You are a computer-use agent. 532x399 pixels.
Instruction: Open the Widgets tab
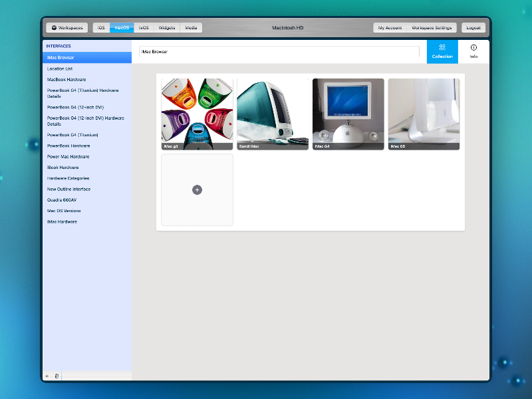pyautogui.click(x=167, y=28)
